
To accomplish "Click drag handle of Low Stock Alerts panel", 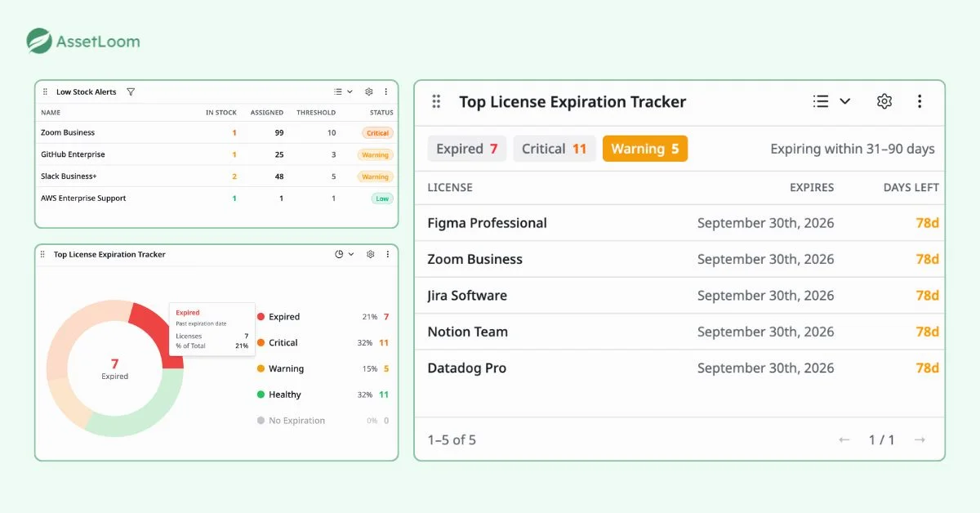I will pos(45,92).
